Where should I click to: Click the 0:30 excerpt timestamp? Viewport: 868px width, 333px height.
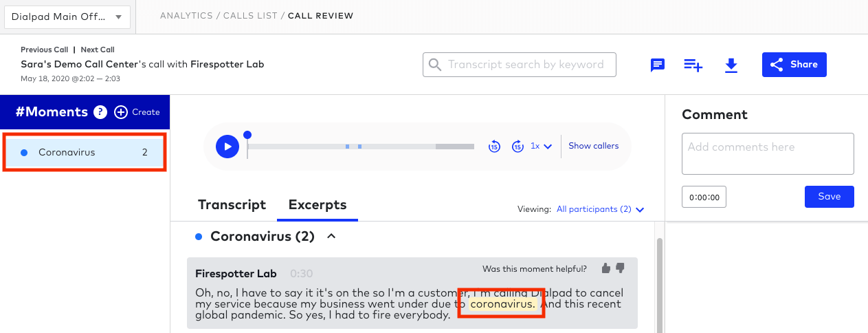pyautogui.click(x=301, y=274)
